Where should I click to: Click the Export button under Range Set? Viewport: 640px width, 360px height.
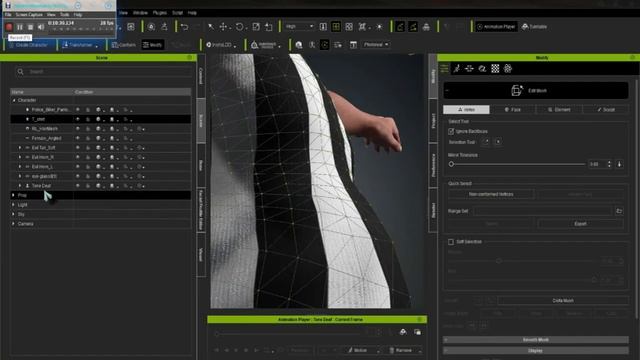coord(580,224)
